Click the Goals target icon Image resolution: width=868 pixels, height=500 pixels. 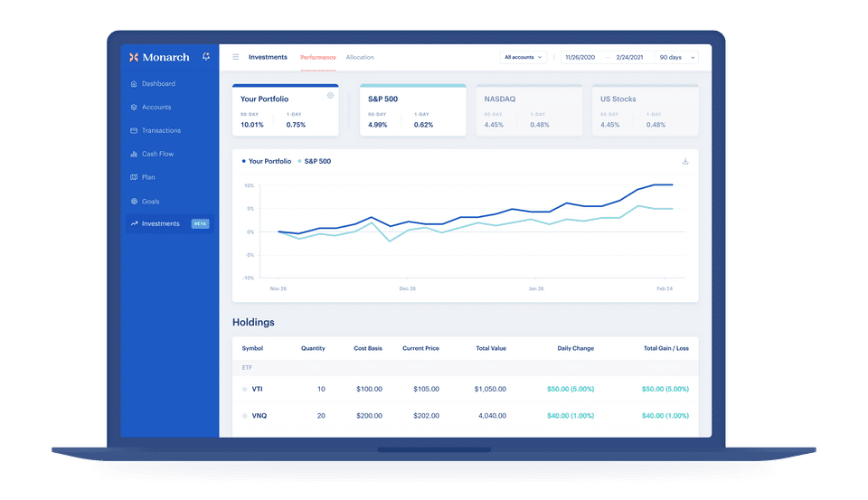pos(134,202)
